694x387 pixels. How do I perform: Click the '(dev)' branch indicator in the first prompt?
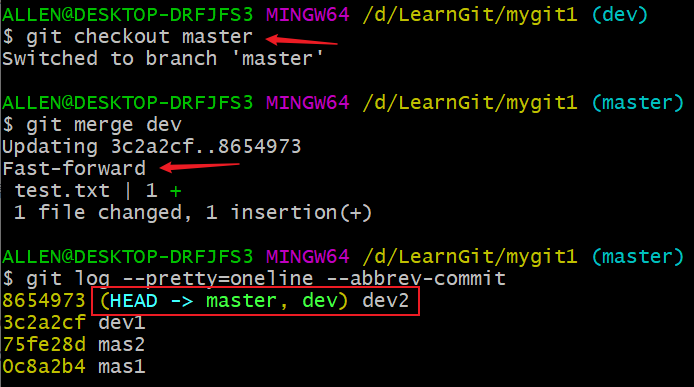click(620, 15)
